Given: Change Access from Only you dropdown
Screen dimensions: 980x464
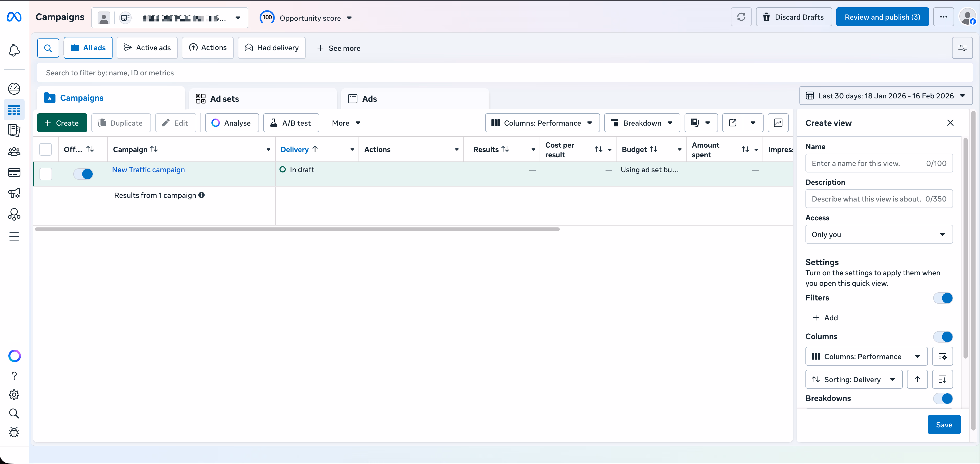Looking at the screenshot, I should (878, 234).
